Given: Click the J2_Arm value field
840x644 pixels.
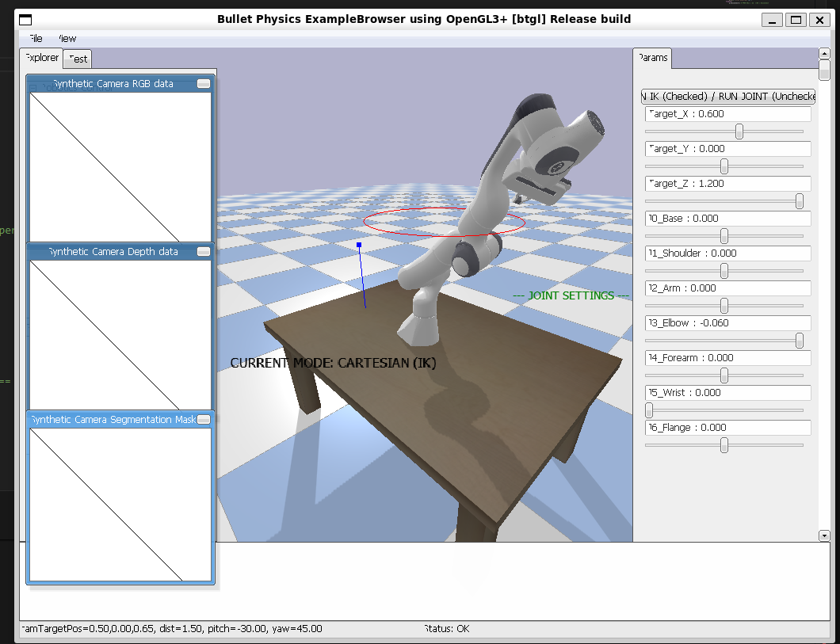Looking at the screenshot, I should click(x=728, y=288).
